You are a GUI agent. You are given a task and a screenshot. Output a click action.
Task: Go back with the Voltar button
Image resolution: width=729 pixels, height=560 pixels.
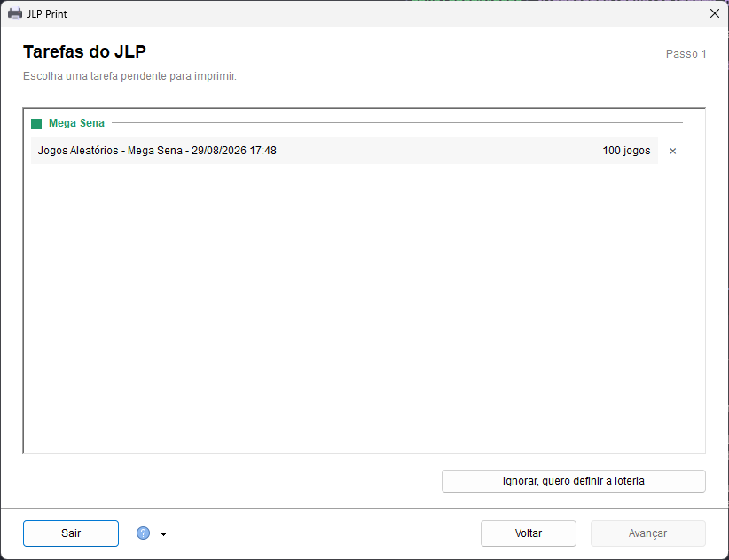pos(529,533)
